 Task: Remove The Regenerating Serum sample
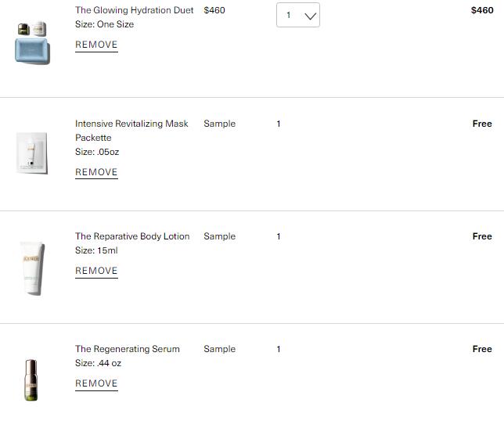[96, 383]
